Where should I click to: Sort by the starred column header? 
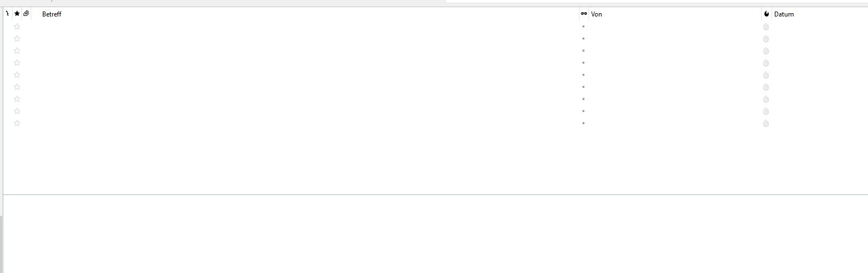click(x=17, y=14)
